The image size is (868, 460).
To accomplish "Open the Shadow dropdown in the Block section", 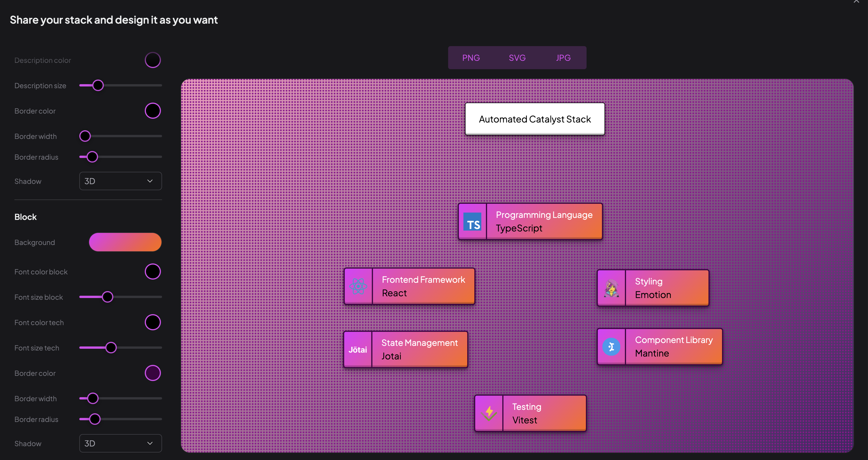I will point(120,444).
